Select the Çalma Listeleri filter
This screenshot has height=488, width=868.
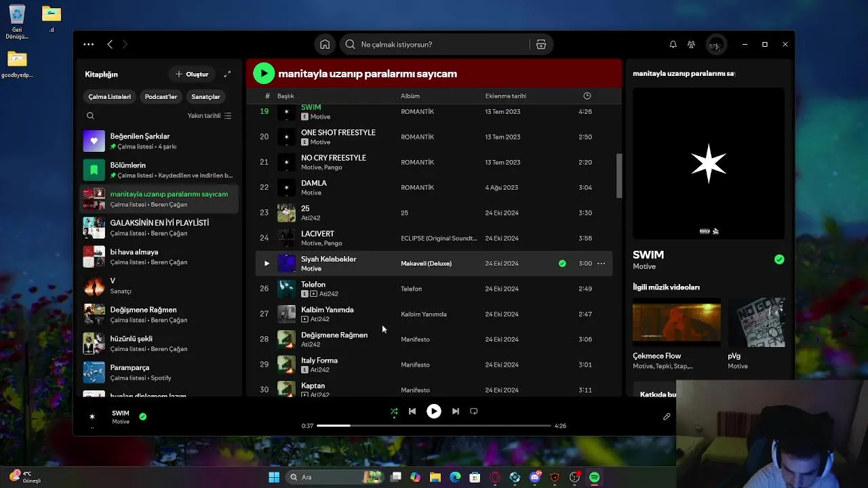click(109, 97)
